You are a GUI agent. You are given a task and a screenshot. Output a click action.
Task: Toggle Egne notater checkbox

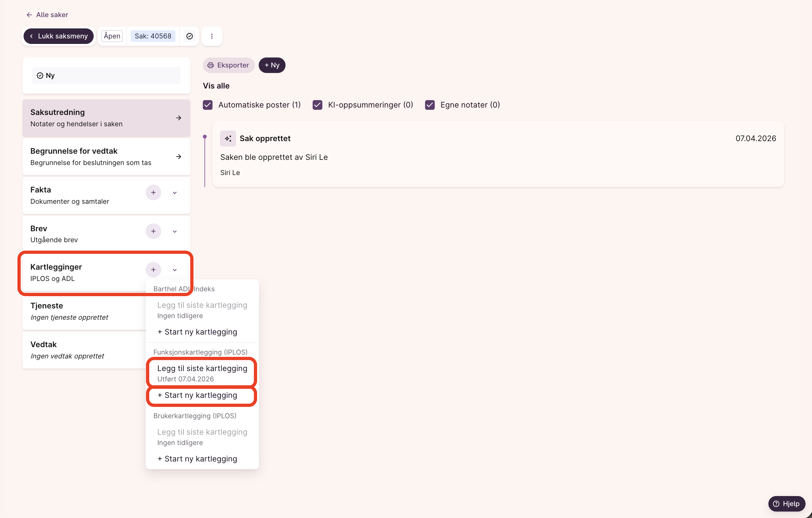point(430,105)
